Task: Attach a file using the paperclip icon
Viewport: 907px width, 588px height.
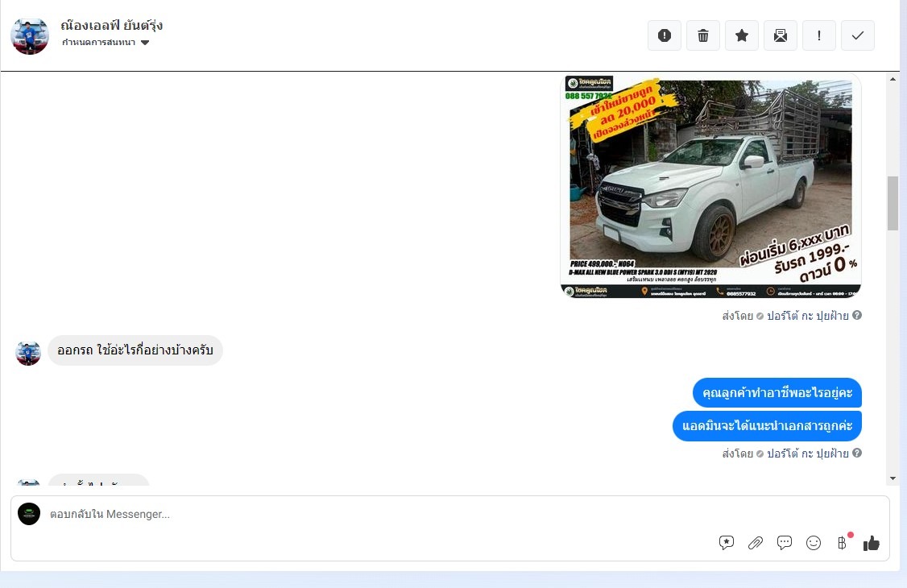Action: [x=756, y=542]
